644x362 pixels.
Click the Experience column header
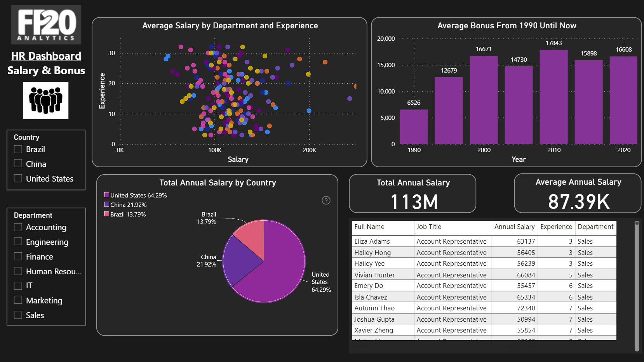point(556,227)
